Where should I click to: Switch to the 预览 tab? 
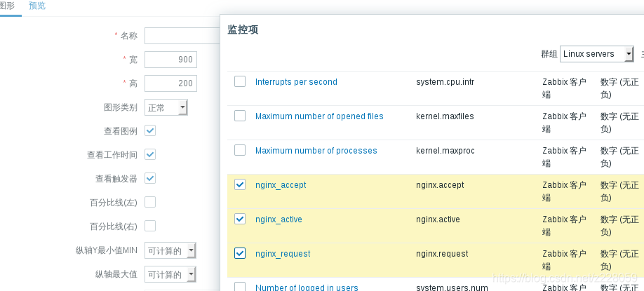click(x=37, y=6)
